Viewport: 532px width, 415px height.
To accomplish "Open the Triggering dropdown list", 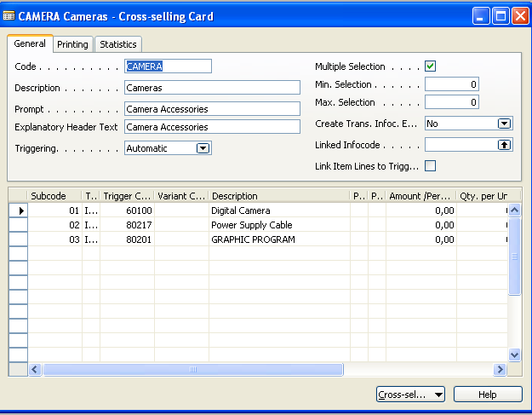I will click(x=203, y=148).
